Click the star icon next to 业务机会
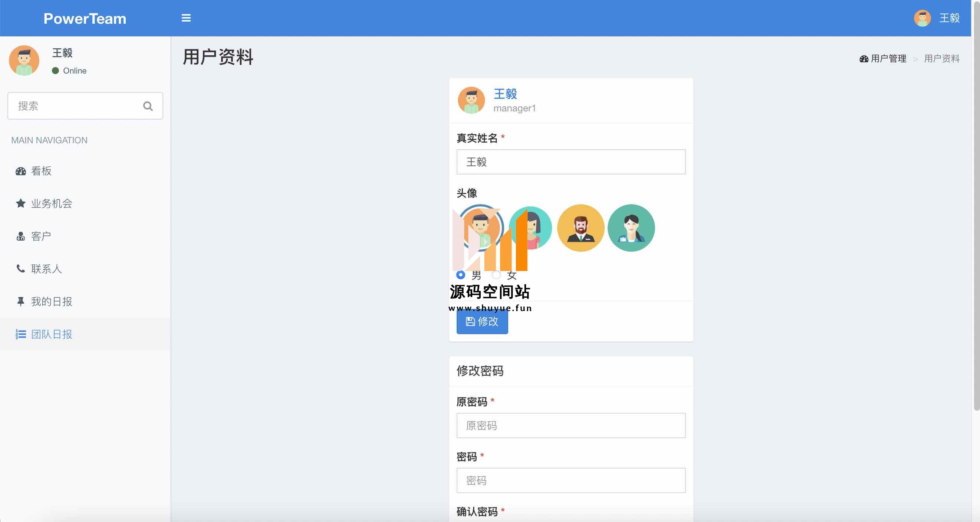The image size is (980, 522). [20, 203]
